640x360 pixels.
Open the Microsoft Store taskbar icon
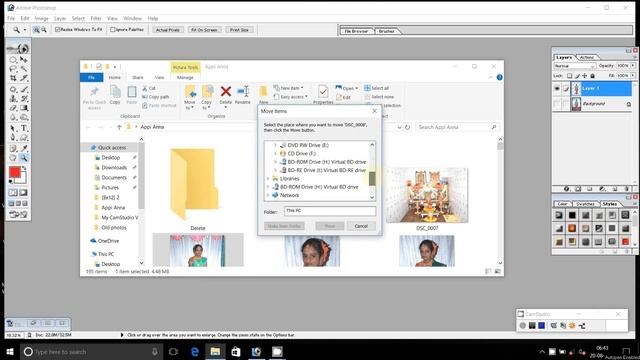click(236, 351)
